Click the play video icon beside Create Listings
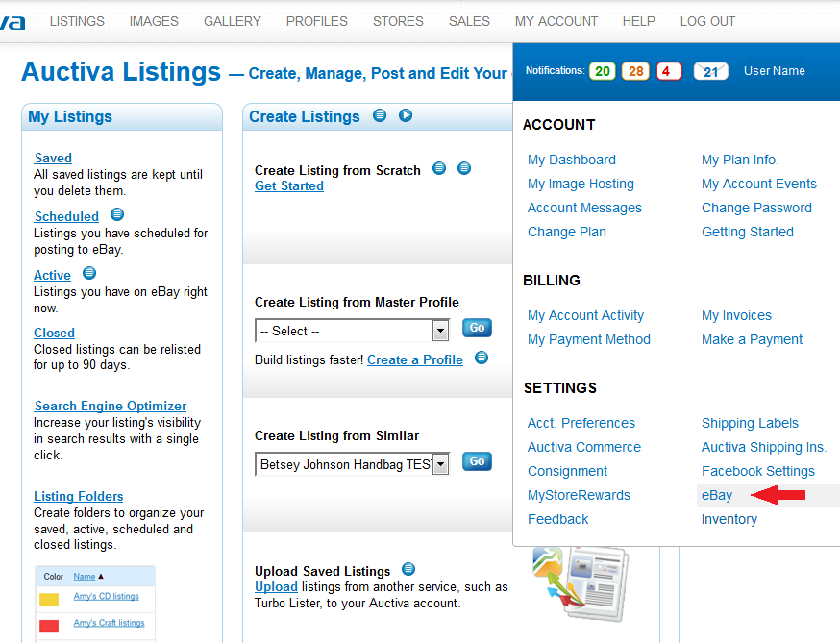 [406, 115]
